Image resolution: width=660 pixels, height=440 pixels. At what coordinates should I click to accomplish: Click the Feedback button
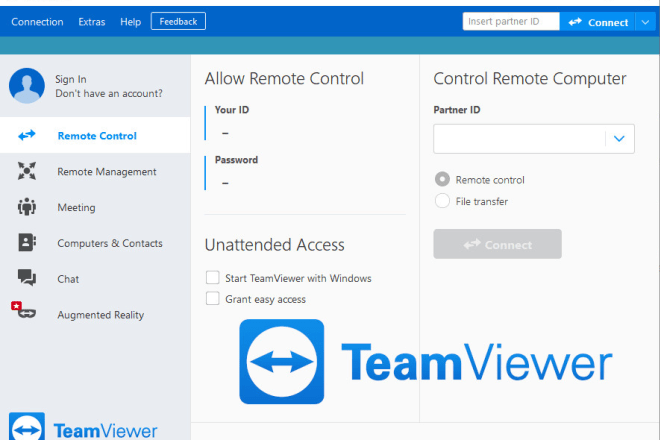(179, 21)
